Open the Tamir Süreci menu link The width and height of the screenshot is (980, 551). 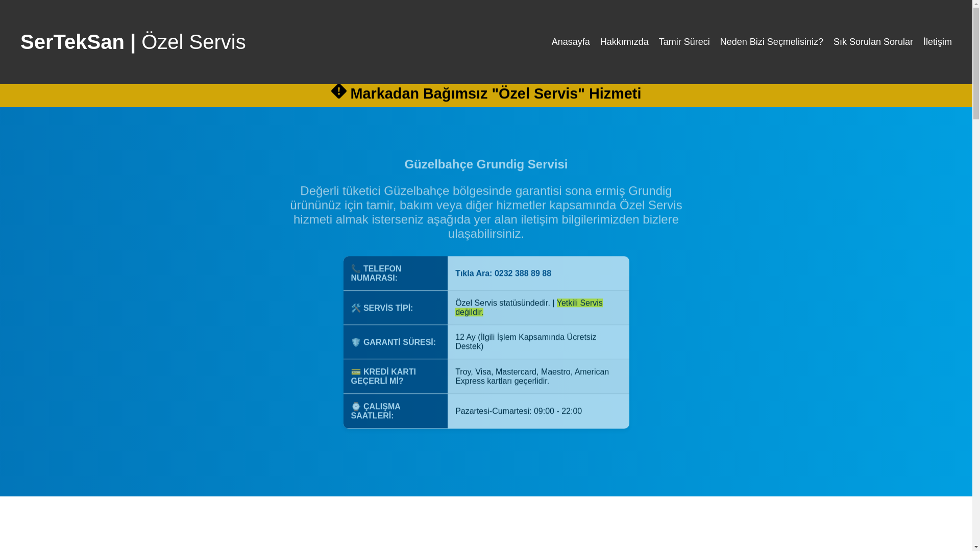coord(684,42)
